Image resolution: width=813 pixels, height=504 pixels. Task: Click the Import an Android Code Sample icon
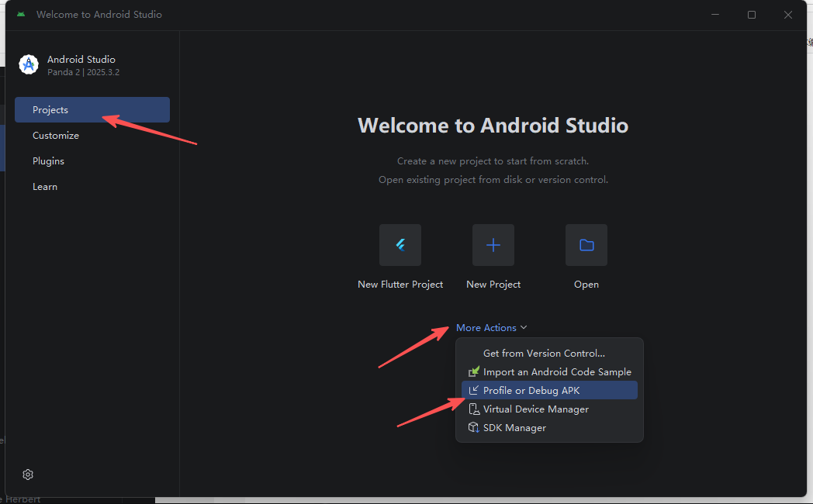coord(474,371)
